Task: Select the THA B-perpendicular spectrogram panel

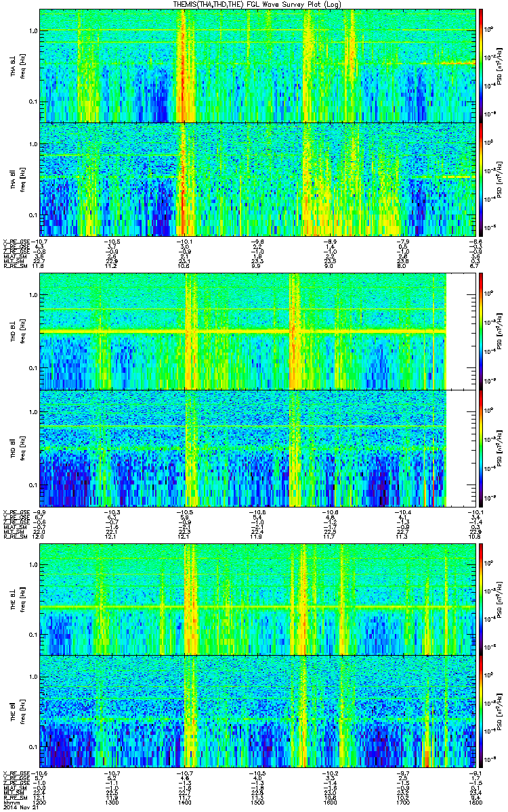Action: [x=257, y=66]
